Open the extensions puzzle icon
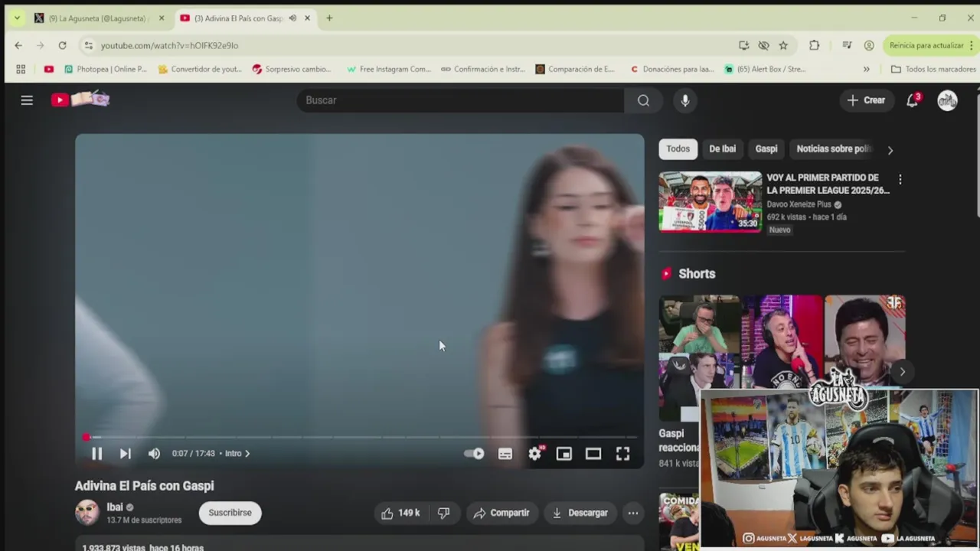 (814, 45)
